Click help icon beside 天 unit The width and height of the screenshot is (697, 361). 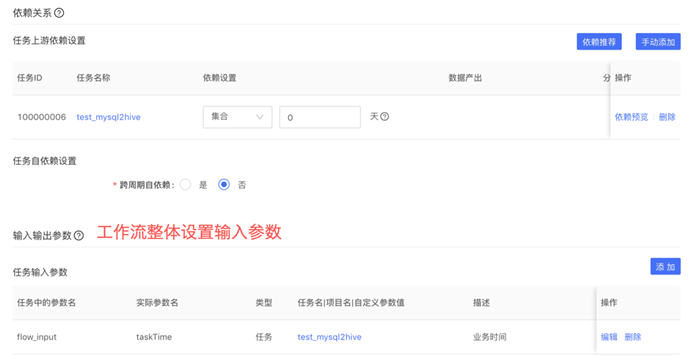[385, 116]
